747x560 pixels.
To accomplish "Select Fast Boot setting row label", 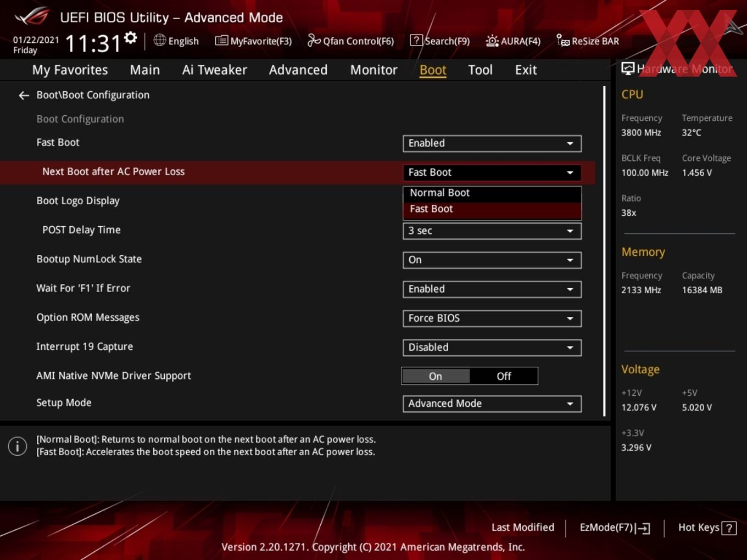I will [x=58, y=143].
